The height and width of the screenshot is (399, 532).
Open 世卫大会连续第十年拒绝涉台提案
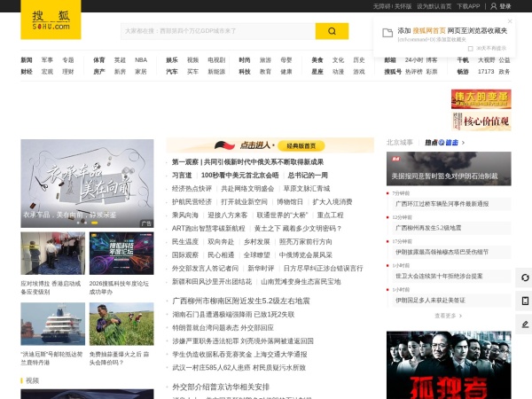coord(439,276)
